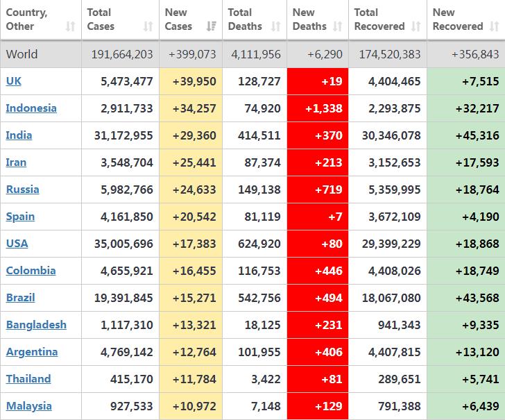The height and width of the screenshot is (420, 505).
Task: View Brazil's country details
Action: coord(20,298)
